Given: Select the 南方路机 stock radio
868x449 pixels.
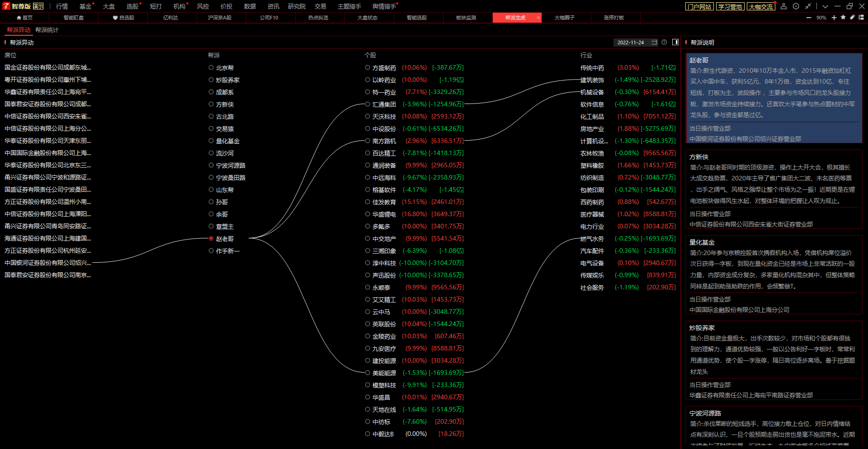Looking at the screenshot, I should [368, 141].
